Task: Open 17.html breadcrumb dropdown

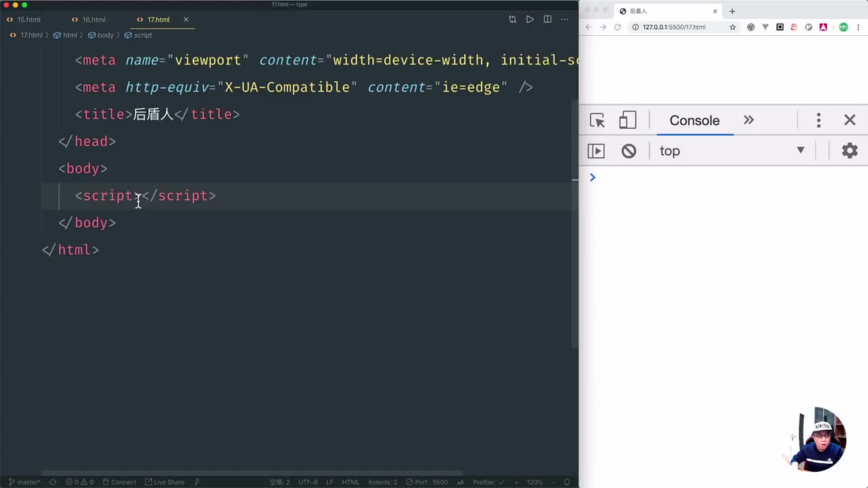Action: click(26, 35)
